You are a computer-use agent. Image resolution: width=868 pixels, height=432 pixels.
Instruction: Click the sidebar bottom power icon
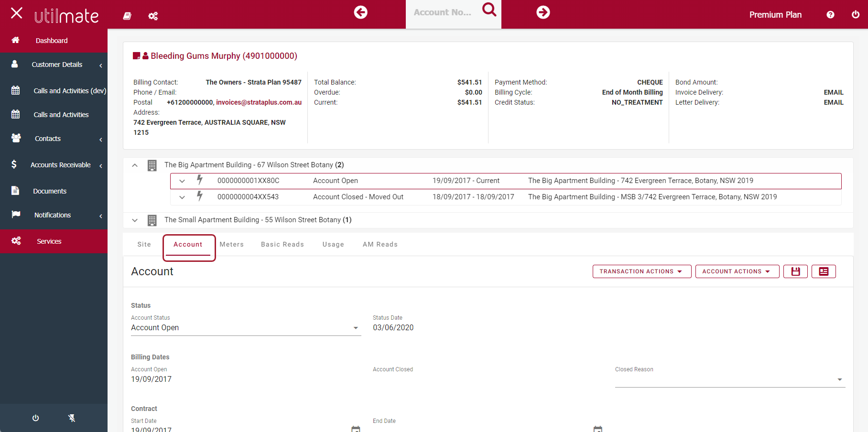pos(35,418)
